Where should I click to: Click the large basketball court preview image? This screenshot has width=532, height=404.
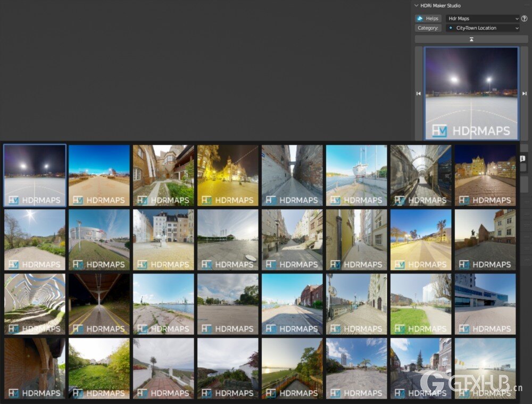point(471,94)
